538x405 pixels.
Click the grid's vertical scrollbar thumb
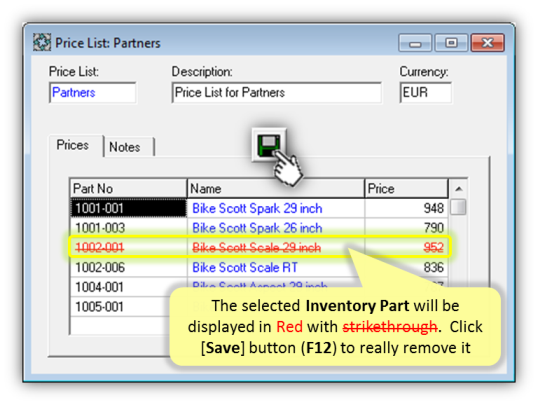coord(458,207)
